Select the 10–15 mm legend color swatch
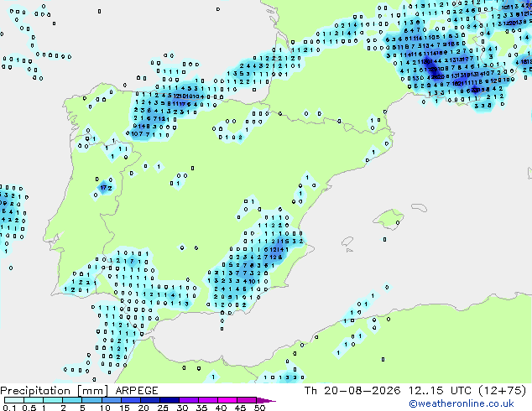This screenshot has width=532, height=411. pyautogui.click(x=111, y=400)
